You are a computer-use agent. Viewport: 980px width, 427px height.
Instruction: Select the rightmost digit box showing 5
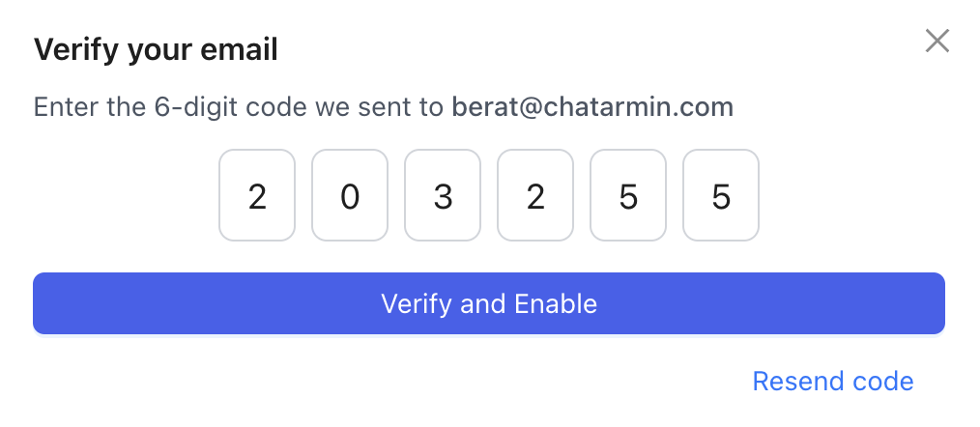(721, 198)
